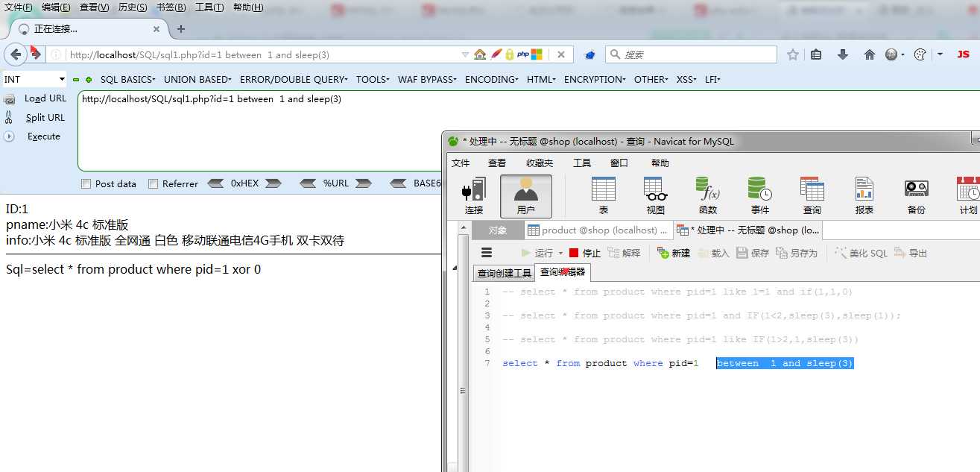Expand the ENCODING dropdown
This screenshot has height=472, width=980.
coord(493,79)
